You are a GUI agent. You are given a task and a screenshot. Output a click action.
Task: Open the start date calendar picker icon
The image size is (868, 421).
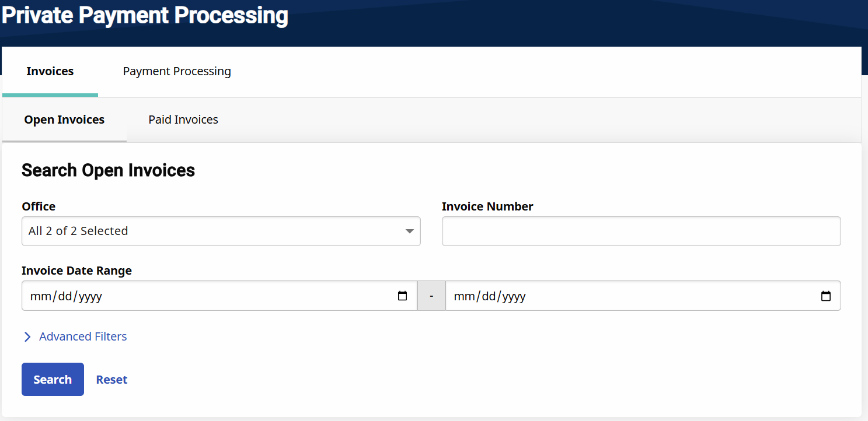402,296
